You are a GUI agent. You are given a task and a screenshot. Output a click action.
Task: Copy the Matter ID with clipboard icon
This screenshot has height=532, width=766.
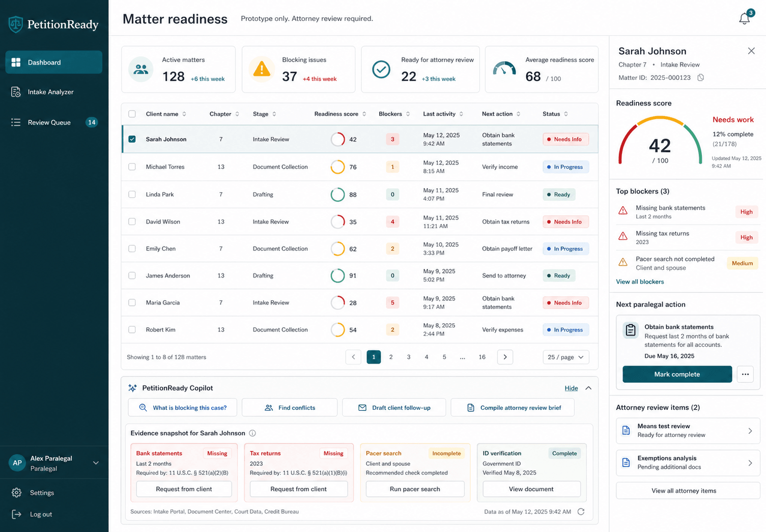700,78
